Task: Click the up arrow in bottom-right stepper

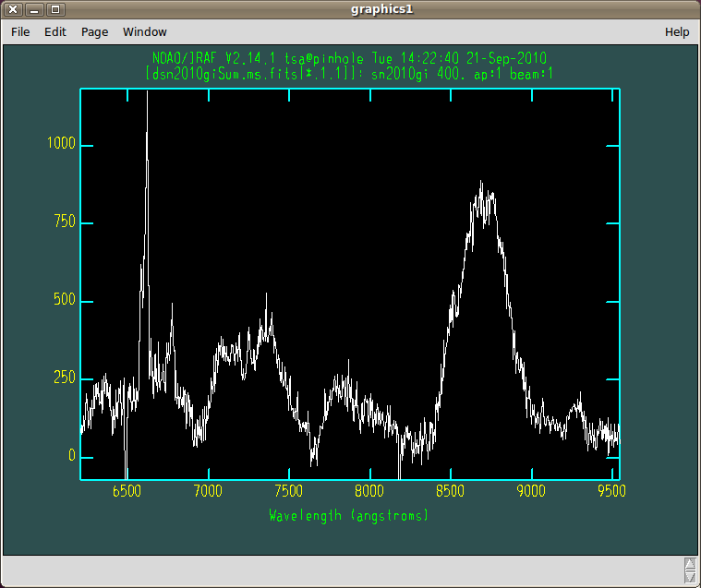Action: [689, 562]
